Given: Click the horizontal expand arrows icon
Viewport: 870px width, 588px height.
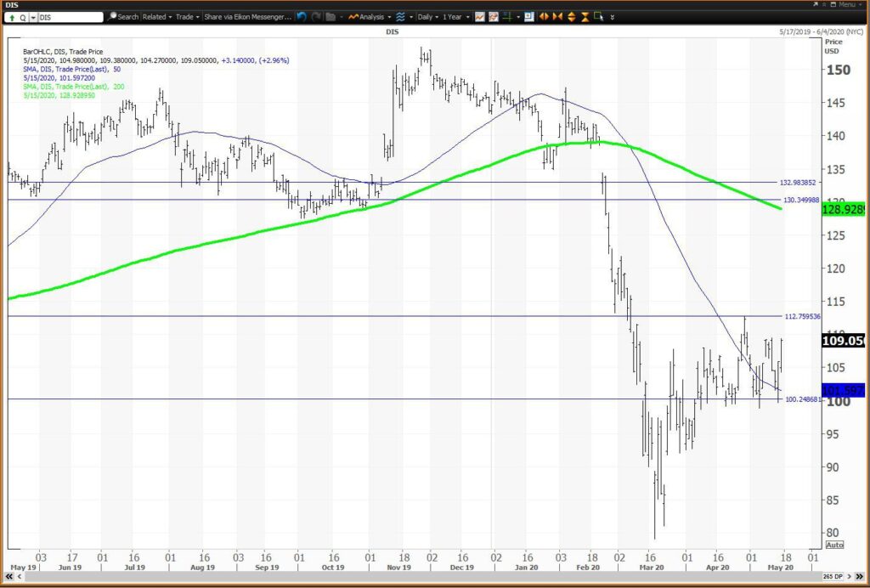Looking at the screenshot, I should [545, 17].
